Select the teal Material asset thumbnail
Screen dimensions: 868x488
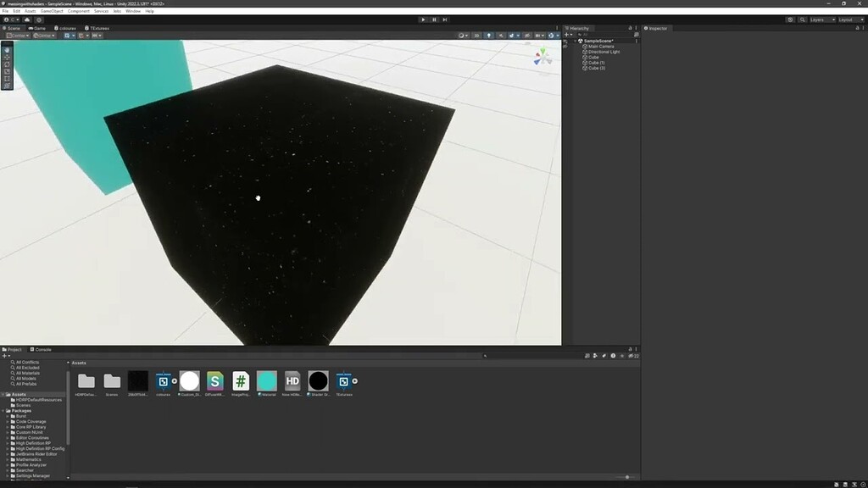(267, 381)
